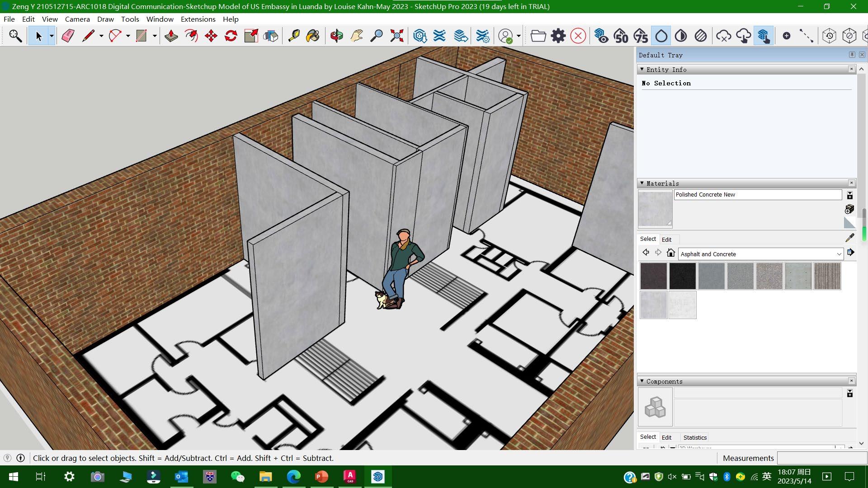
Task: Select the Paint Bucket tool
Action: tap(313, 36)
